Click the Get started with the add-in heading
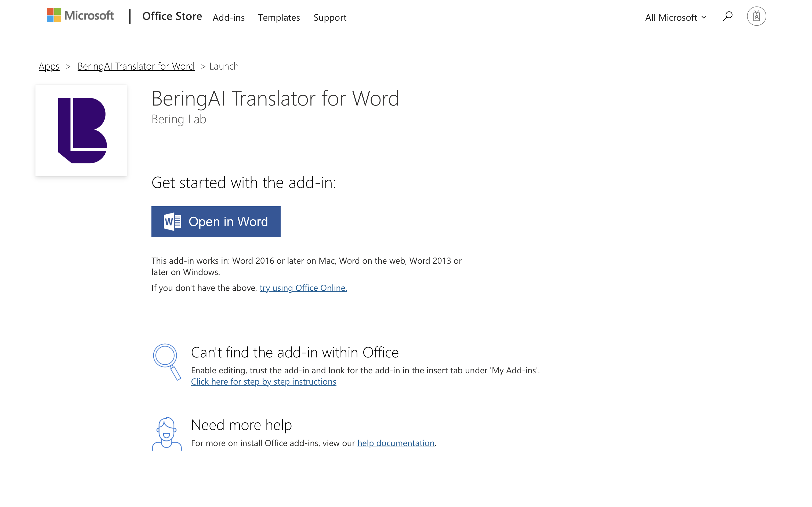The image size is (812, 507). pos(244,182)
